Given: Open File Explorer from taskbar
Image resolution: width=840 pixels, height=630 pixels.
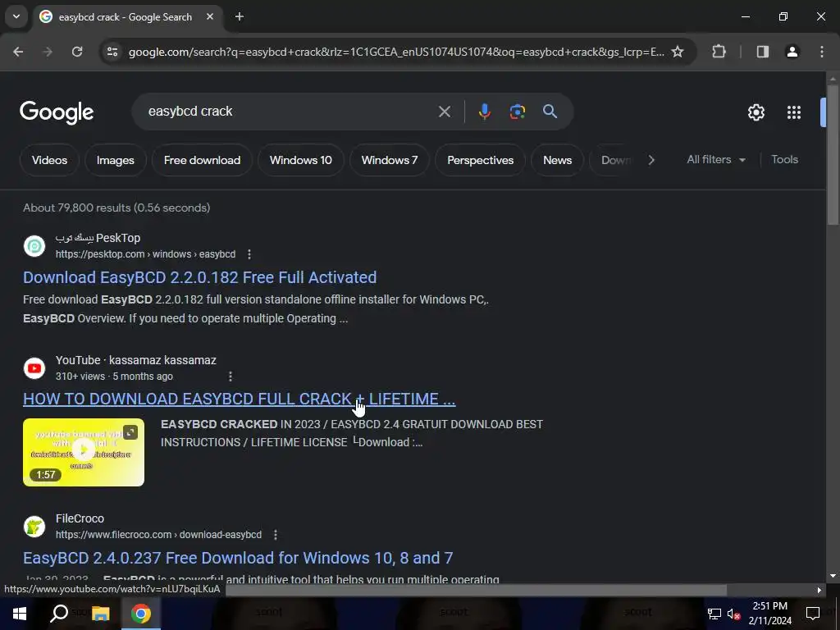Looking at the screenshot, I should (x=100, y=614).
